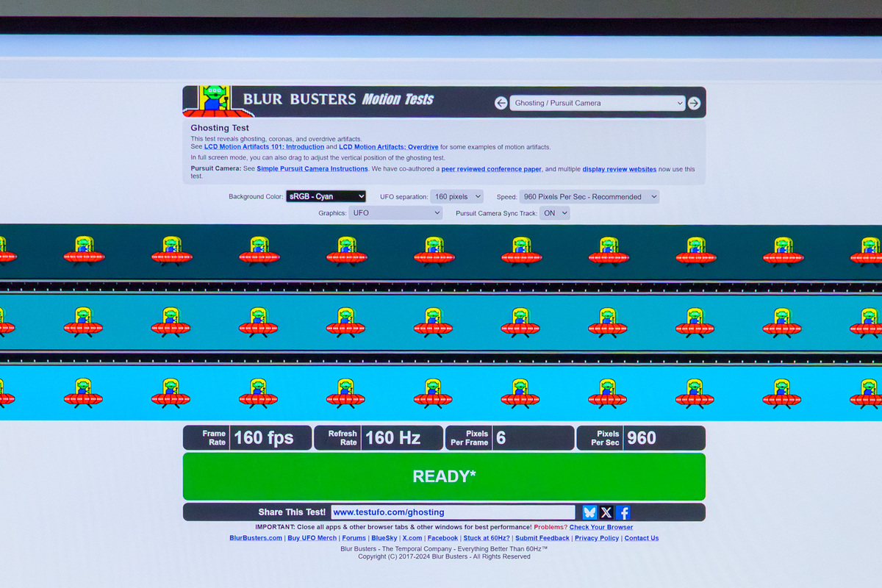This screenshot has width=882, height=588.
Task: Click the www.testufo.com/ghosting share URL field
Action: tap(453, 512)
